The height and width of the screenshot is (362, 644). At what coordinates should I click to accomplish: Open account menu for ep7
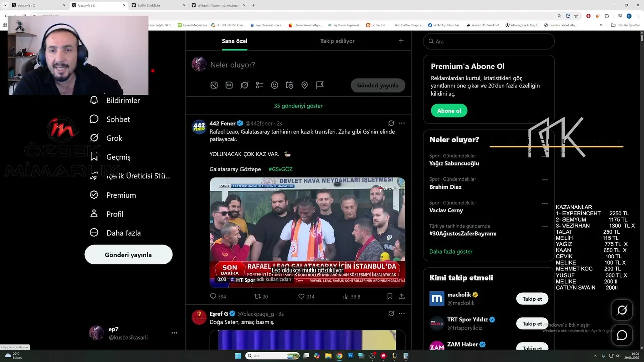pos(174,333)
